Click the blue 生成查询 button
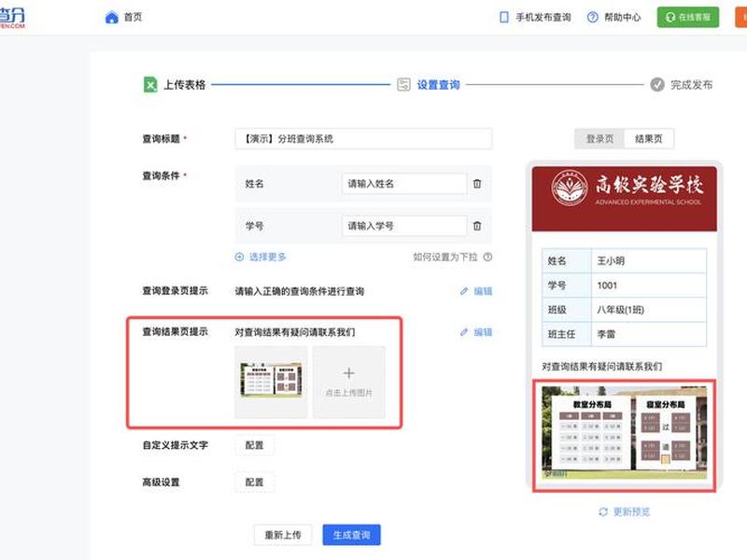Image resolution: width=747 pixels, height=560 pixels. click(352, 535)
